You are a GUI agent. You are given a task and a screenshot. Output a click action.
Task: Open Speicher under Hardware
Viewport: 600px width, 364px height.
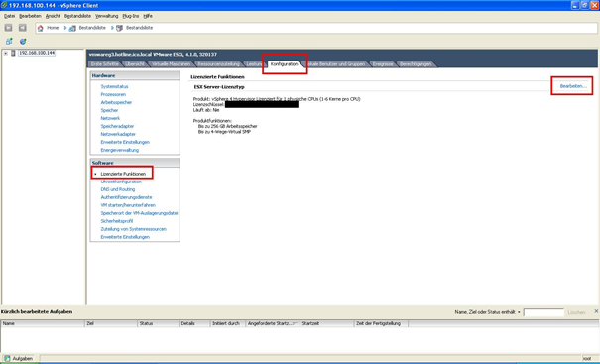tap(109, 110)
